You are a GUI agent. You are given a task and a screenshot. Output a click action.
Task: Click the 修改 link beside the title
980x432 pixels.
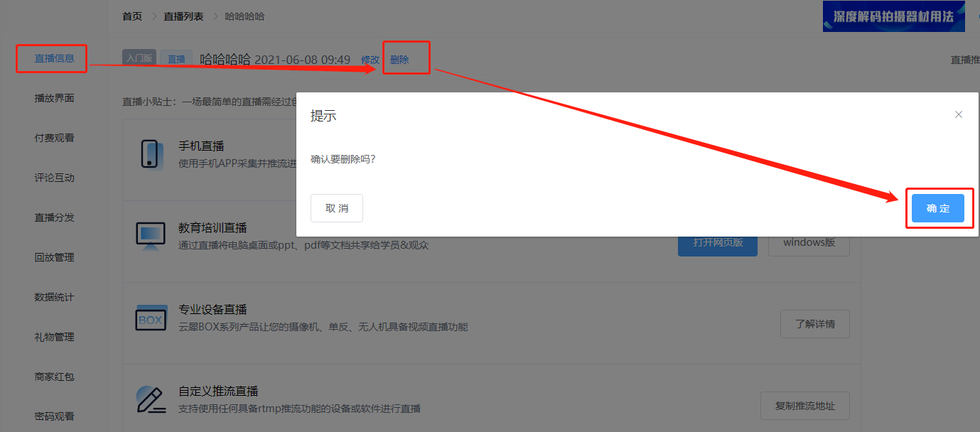point(370,60)
